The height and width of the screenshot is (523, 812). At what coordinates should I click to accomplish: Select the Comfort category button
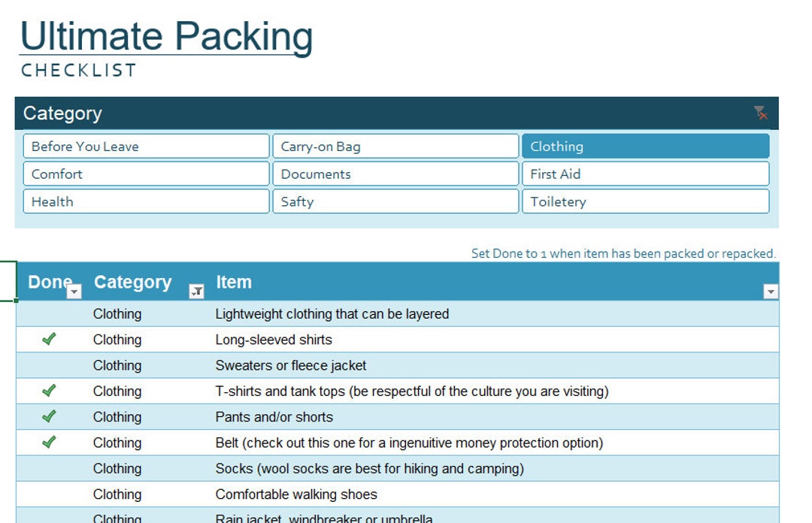pos(145,174)
